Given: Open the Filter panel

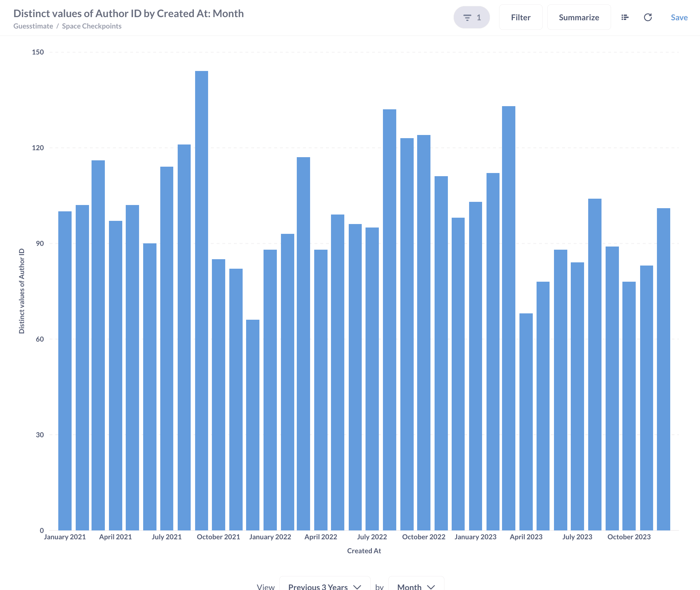Looking at the screenshot, I should pyautogui.click(x=520, y=17).
